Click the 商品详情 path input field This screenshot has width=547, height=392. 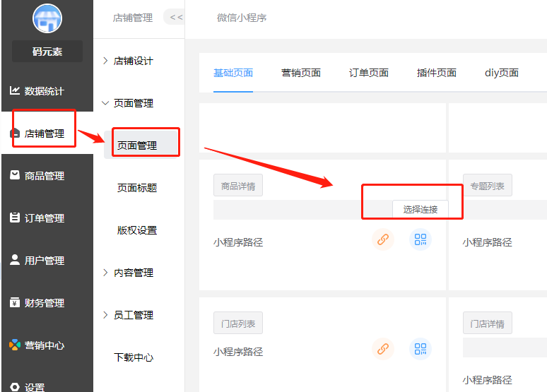click(x=302, y=210)
